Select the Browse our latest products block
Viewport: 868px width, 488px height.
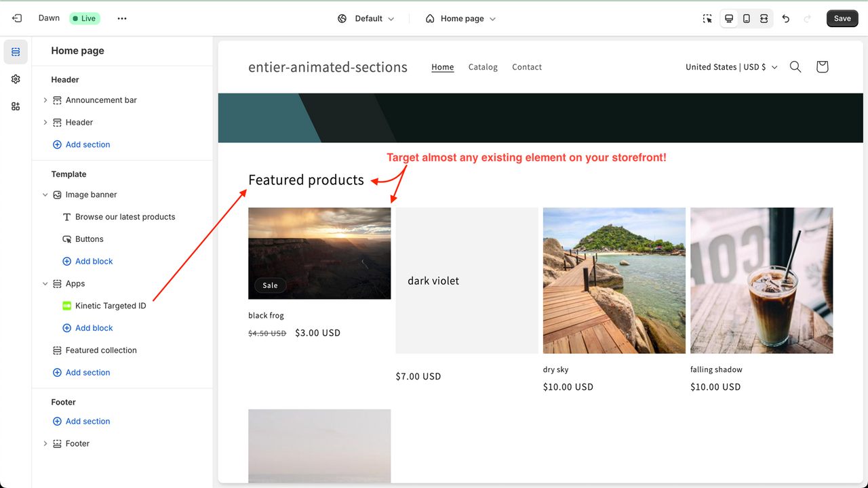pyautogui.click(x=125, y=217)
